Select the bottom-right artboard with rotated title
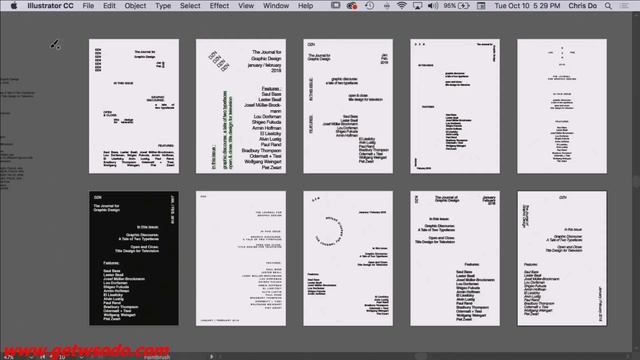 [x=562, y=258]
